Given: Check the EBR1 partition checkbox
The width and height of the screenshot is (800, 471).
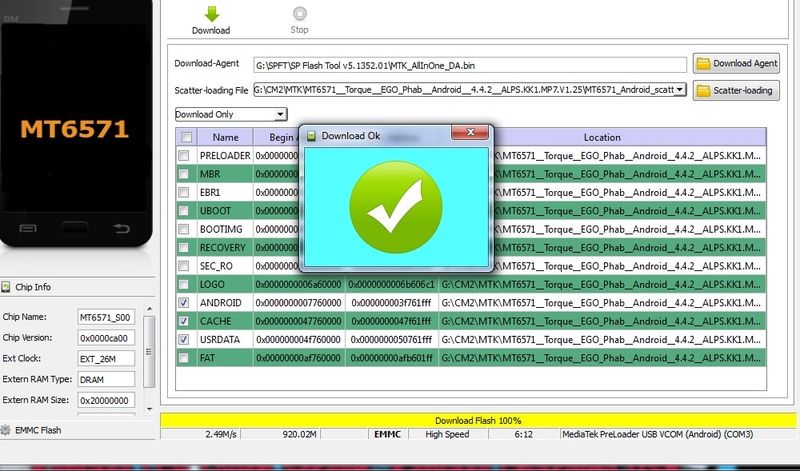Looking at the screenshot, I should tap(184, 192).
